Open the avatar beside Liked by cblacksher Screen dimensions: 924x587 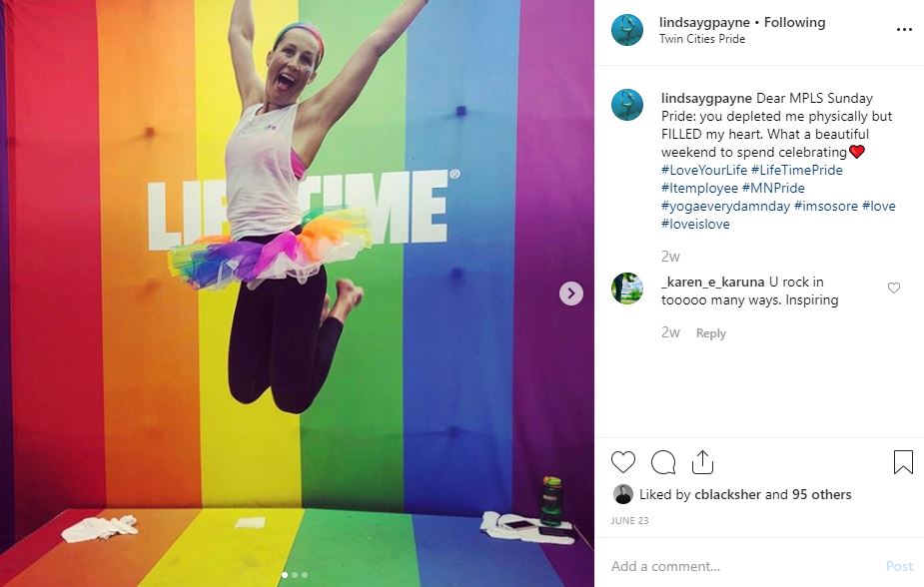point(623,494)
